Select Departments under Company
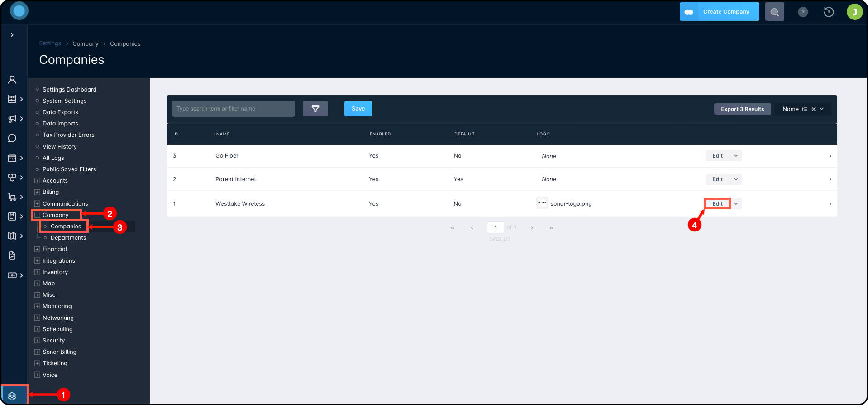 coord(68,238)
